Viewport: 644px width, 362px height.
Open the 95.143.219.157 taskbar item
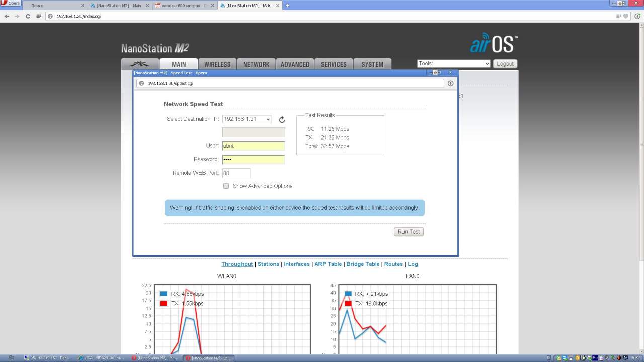tap(49, 358)
